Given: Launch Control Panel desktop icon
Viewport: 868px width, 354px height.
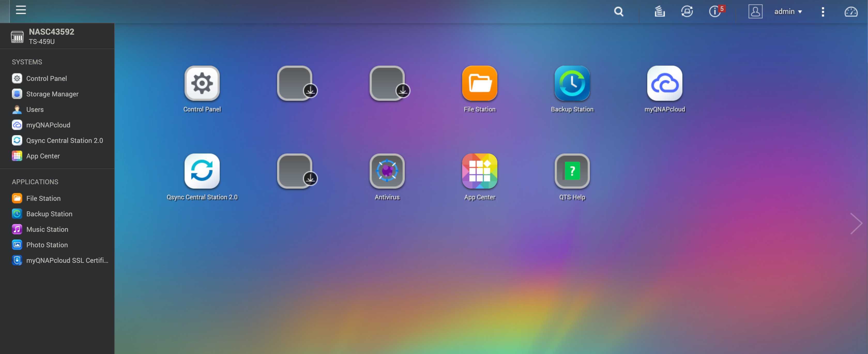Looking at the screenshot, I should [x=202, y=83].
